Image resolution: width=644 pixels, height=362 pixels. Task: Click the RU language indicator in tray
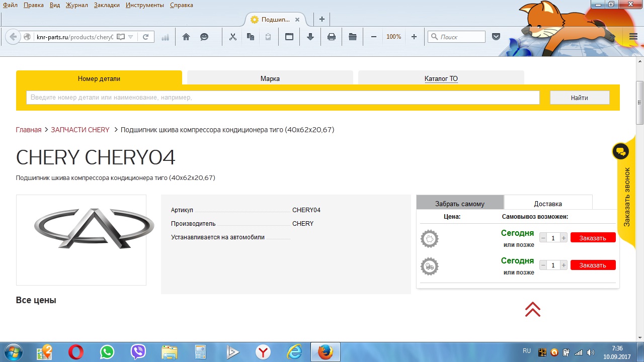point(527,350)
